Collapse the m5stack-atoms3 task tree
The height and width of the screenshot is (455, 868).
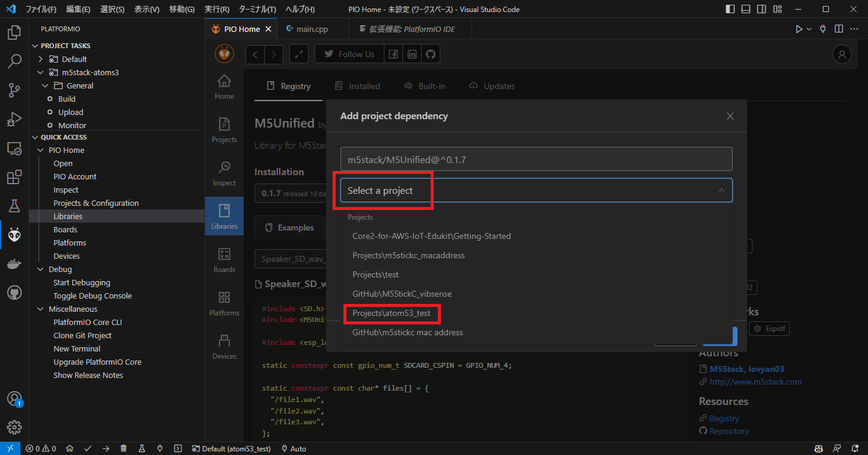[40, 72]
